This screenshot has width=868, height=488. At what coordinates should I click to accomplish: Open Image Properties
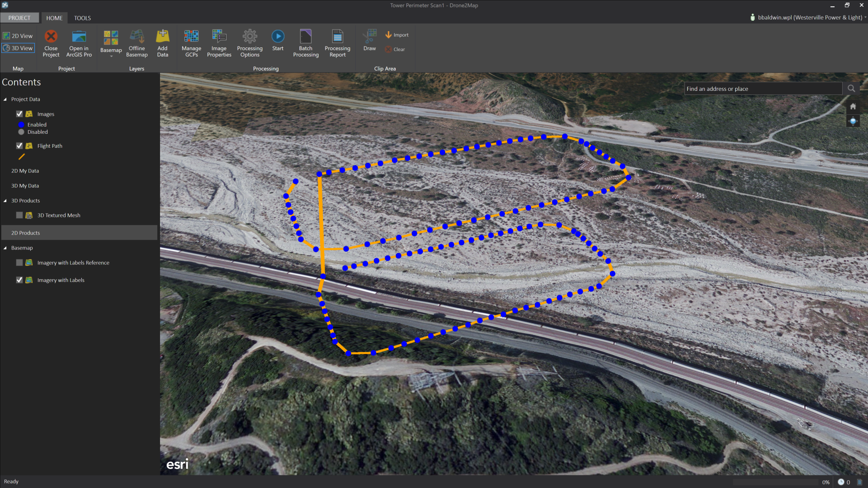[219, 43]
